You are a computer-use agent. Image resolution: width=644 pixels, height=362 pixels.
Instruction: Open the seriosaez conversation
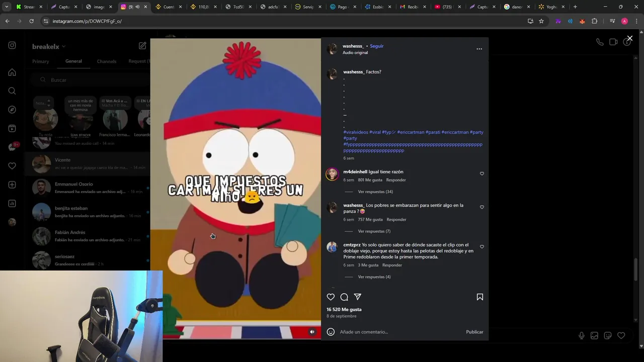(x=88, y=260)
